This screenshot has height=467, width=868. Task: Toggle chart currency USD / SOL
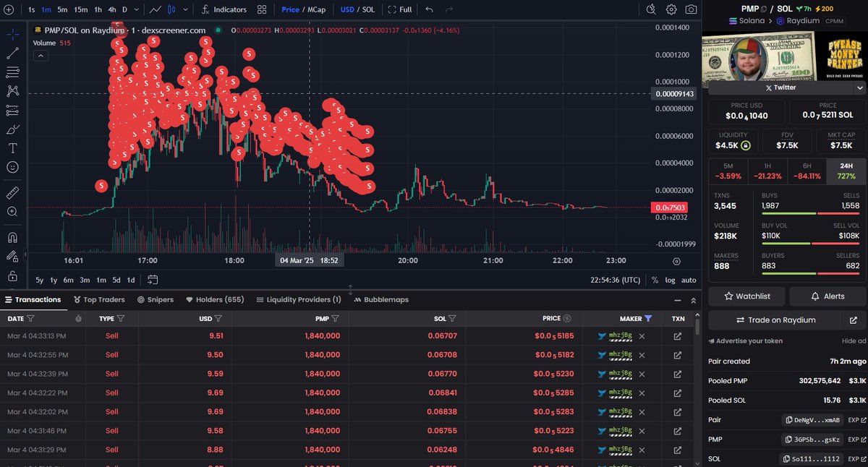point(357,9)
